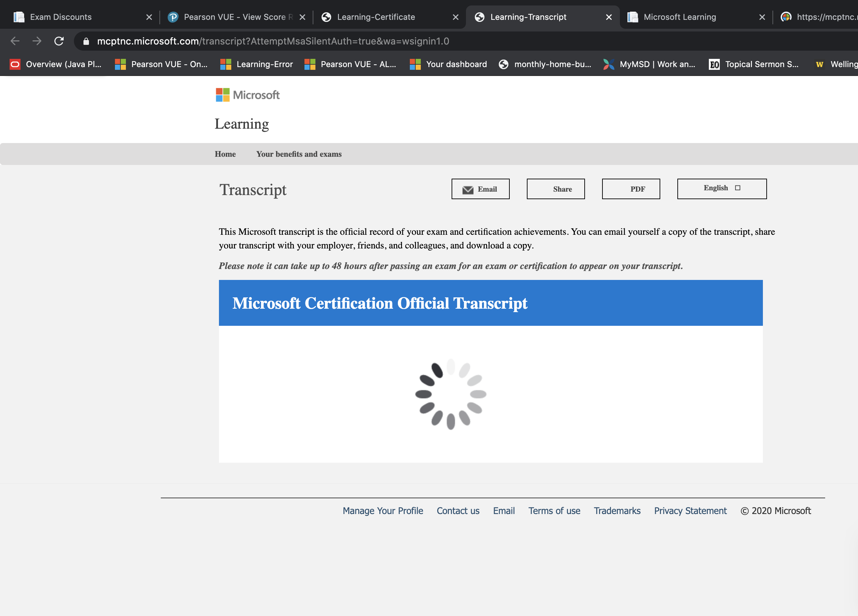858x616 pixels.
Task: Open monthly-home-bu... bookmark
Action: pos(545,64)
